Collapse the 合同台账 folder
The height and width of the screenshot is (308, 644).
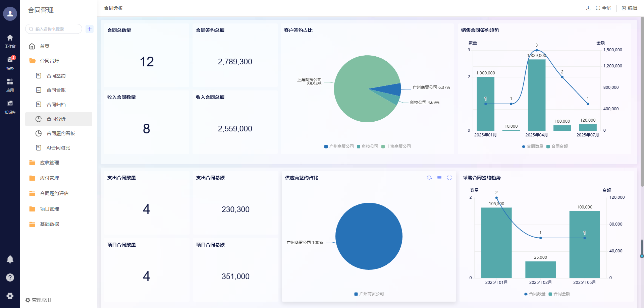pos(49,61)
